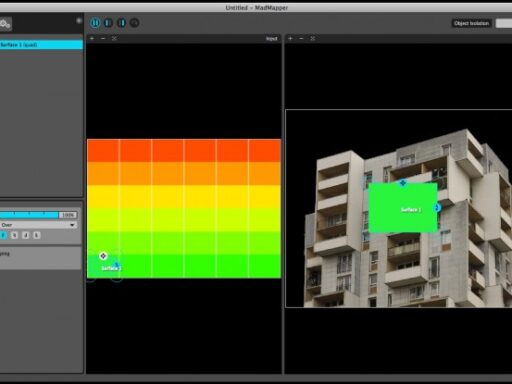Viewport: 512px width, 384px height.
Task: Select the third round view-layout button in the top toolbar
Action: coord(122,23)
